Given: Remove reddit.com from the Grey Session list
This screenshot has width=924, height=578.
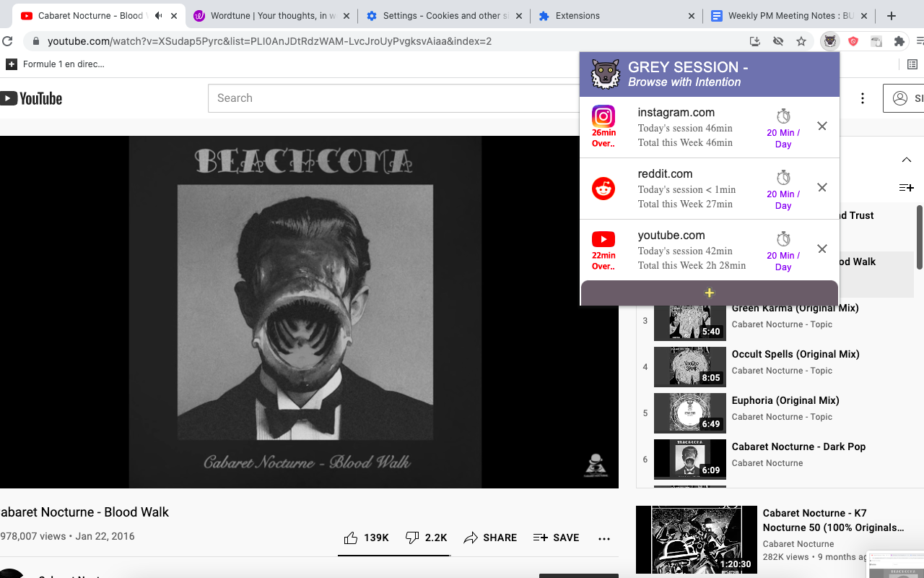Looking at the screenshot, I should pyautogui.click(x=822, y=187).
